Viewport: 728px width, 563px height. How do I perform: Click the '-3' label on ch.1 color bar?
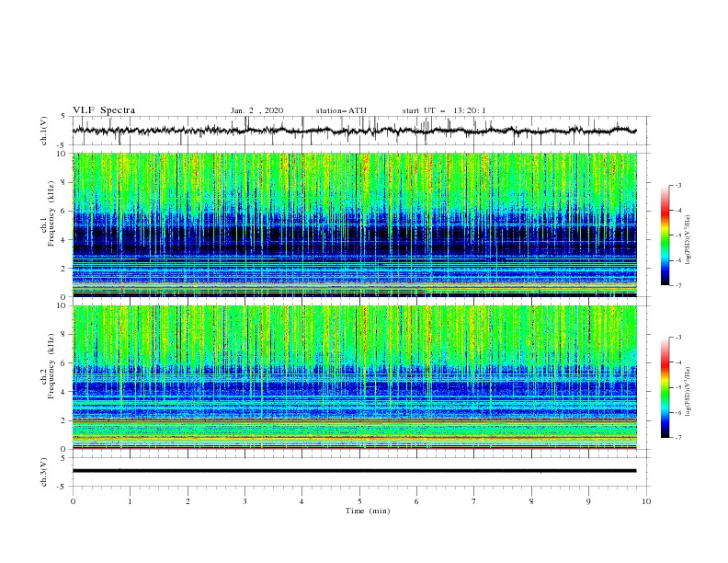[x=678, y=185]
